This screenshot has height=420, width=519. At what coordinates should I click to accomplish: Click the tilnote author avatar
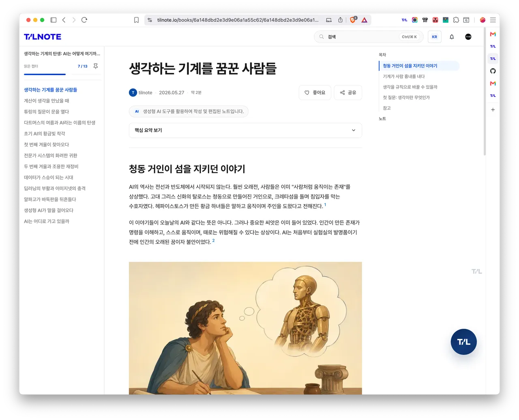coord(133,92)
